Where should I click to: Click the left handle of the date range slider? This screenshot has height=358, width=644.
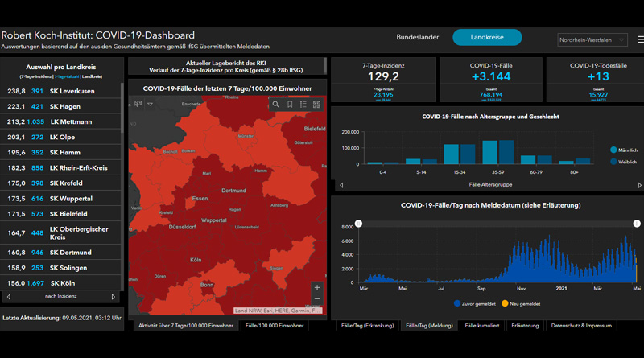pos(358,224)
